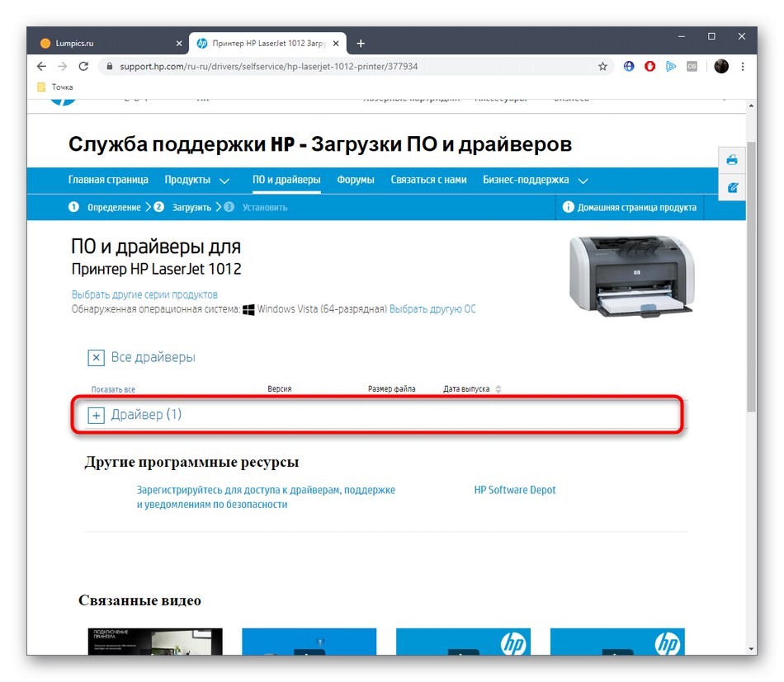Follow the HP Software Depot link
784x682 pixels.
pyautogui.click(x=514, y=489)
